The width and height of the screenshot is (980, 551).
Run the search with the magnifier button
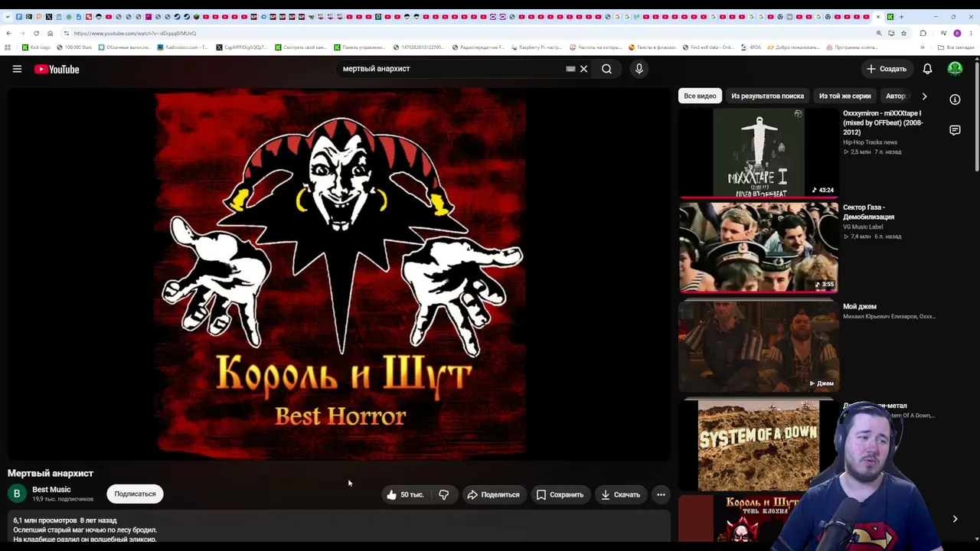point(606,69)
